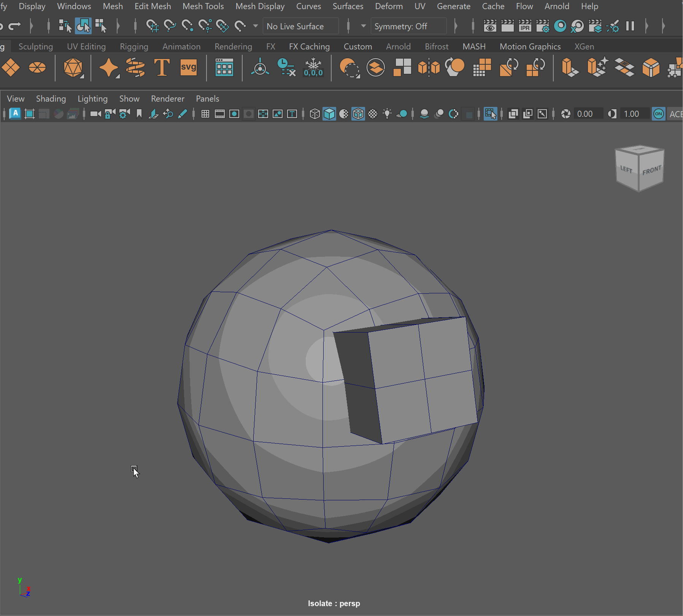Viewport: 683px width, 616px height.
Task: Switch to the Motion Graphics shelf tab
Action: (x=530, y=46)
